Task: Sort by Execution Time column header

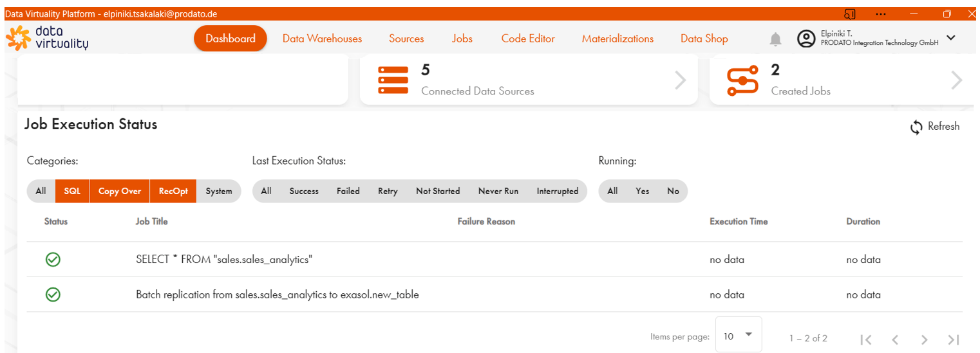Action: [738, 221]
